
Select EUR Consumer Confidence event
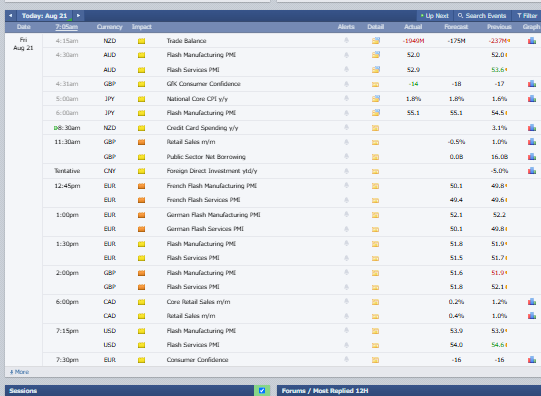197,360
